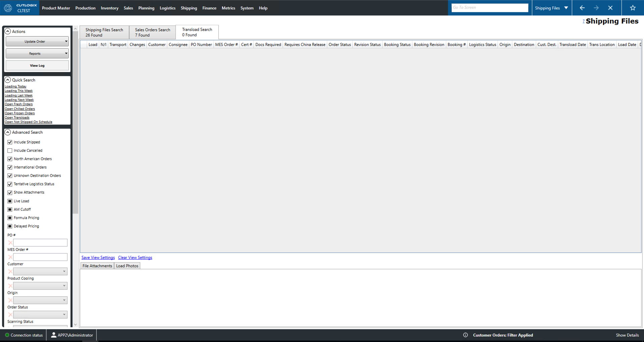Clear the Customer filter with the X icon
The height and width of the screenshot is (342, 644).
point(10,271)
